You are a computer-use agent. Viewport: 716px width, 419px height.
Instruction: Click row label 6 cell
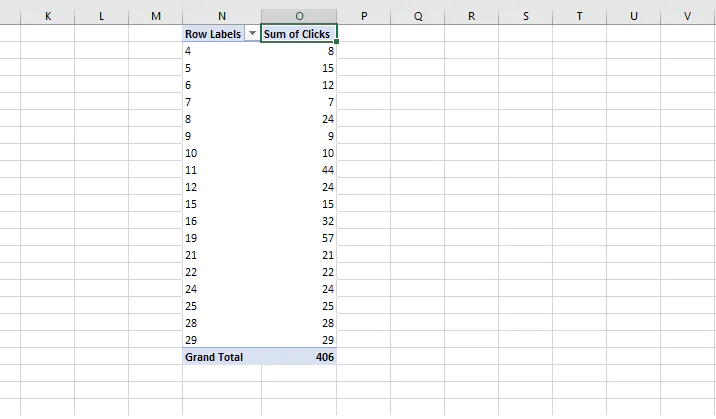click(x=222, y=85)
